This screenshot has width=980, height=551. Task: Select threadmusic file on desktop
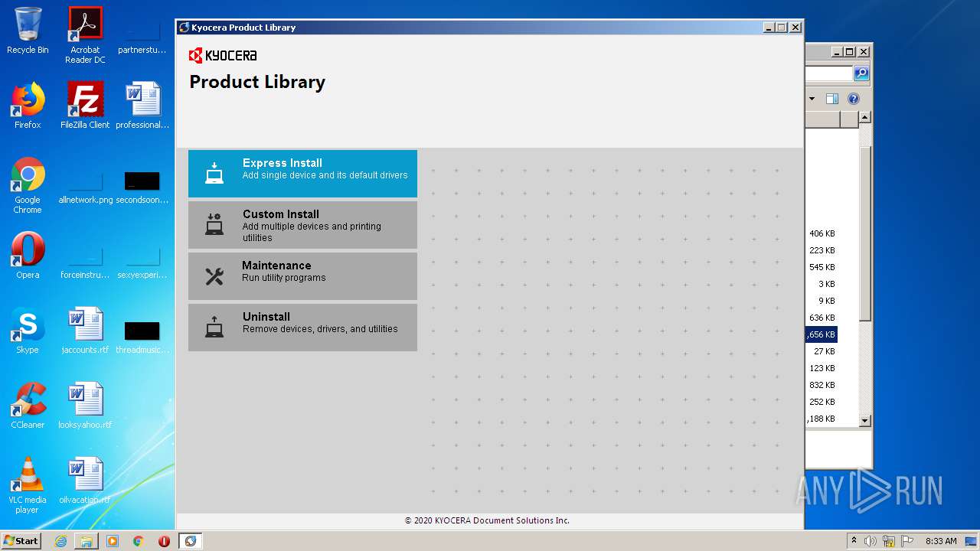point(142,338)
